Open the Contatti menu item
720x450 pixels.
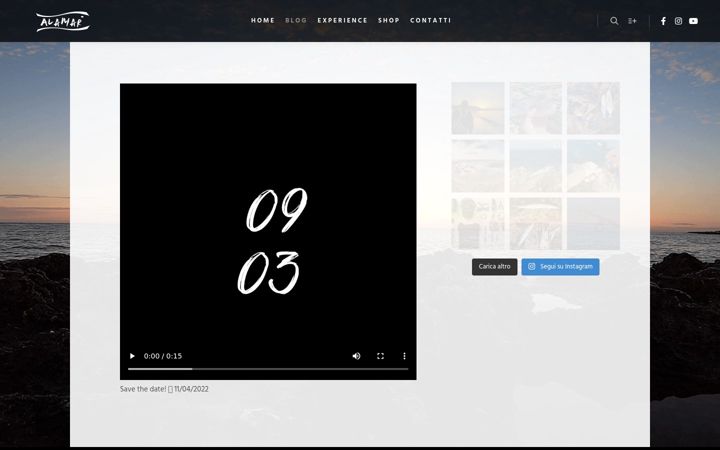point(430,21)
